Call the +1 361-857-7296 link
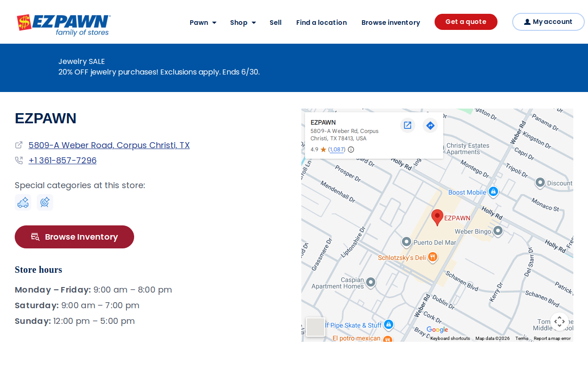Image resolution: width=588 pixels, height=368 pixels. coord(62,161)
